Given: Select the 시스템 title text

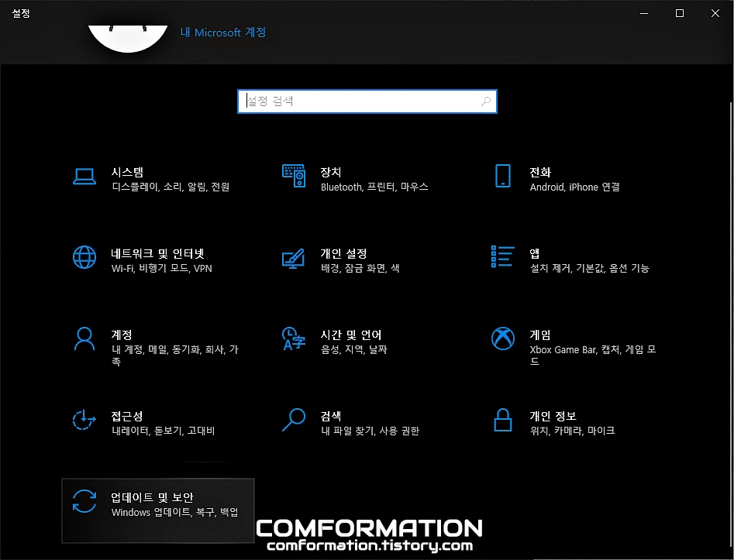Looking at the screenshot, I should pos(127,172).
